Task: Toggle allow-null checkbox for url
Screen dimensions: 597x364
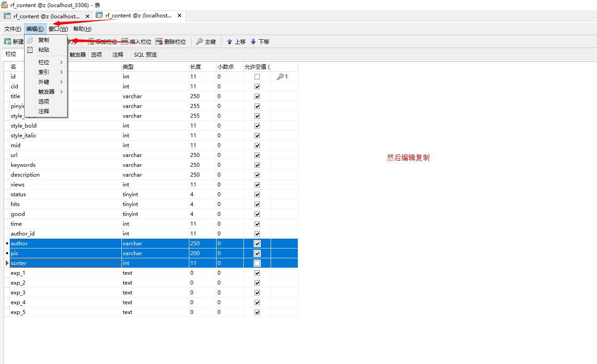Action: click(257, 155)
